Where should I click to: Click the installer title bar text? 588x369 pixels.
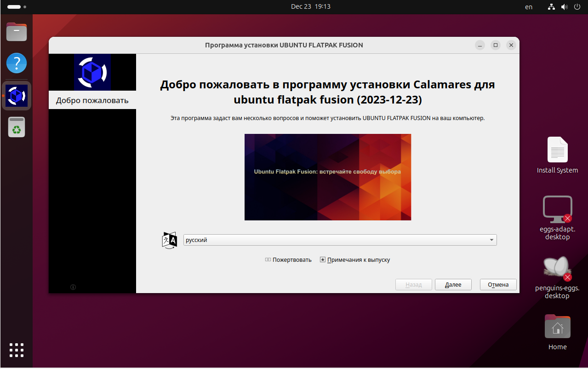coord(284,45)
